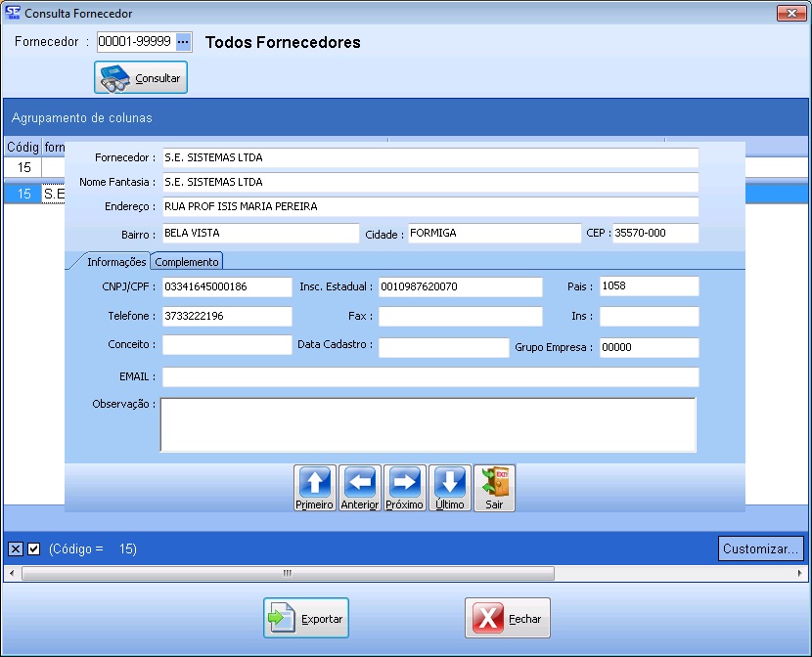Uncheck the Código filter checkbox
812x657 pixels.
point(34,548)
